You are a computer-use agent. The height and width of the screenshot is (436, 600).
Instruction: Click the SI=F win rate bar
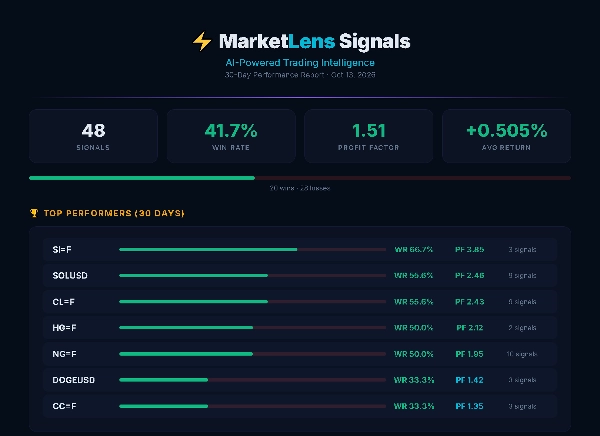point(253,250)
